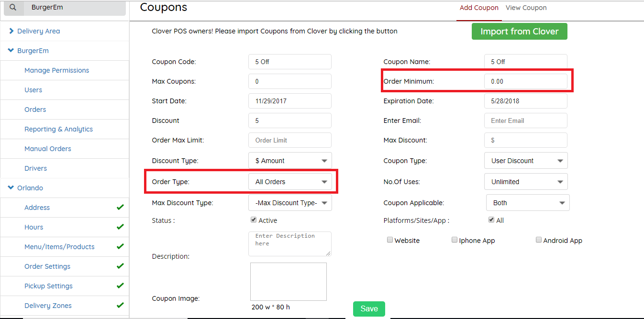This screenshot has width=644, height=319.
Task: Tick the Android App checkbox
Action: pos(539,240)
